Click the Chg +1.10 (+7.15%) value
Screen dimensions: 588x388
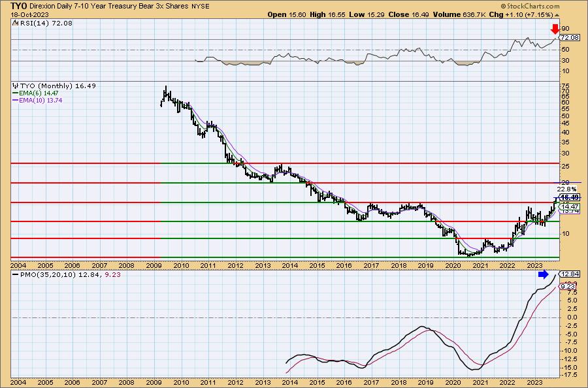tap(521, 14)
